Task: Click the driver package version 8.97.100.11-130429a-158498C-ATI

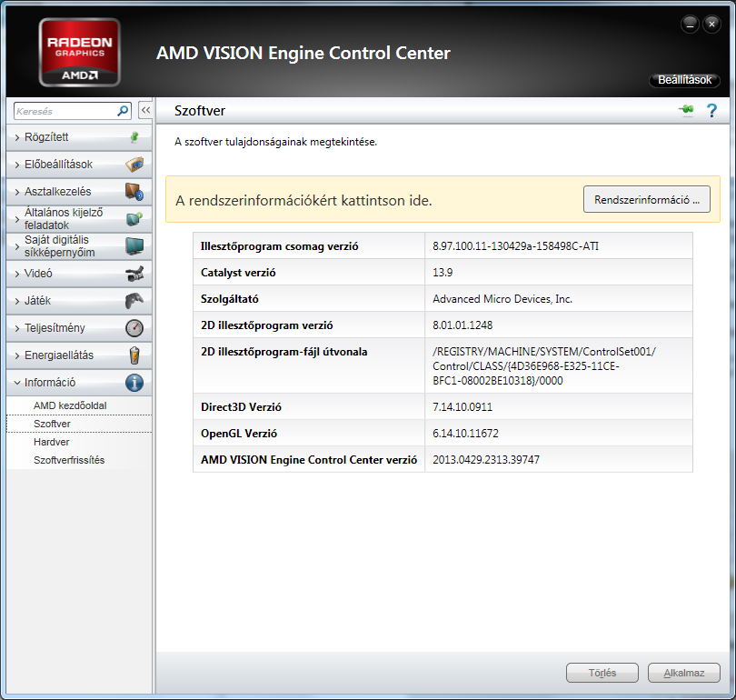Action: [515, 246]
